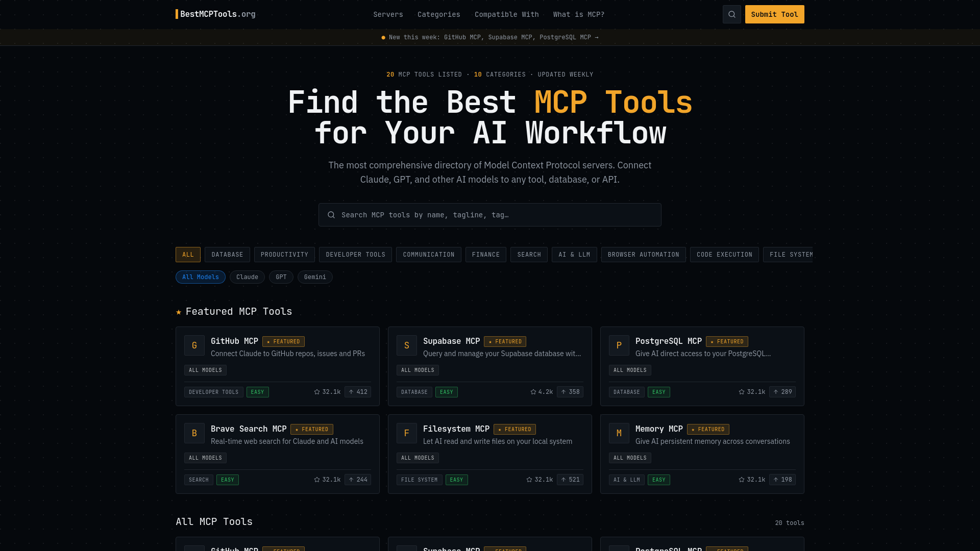Click the '20 tools' count label

(x=790, y=523)
